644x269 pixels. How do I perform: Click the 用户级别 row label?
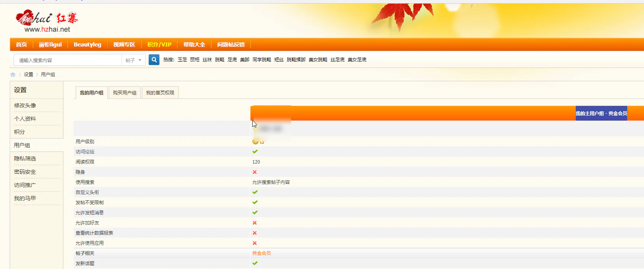[x=85, y=142]
